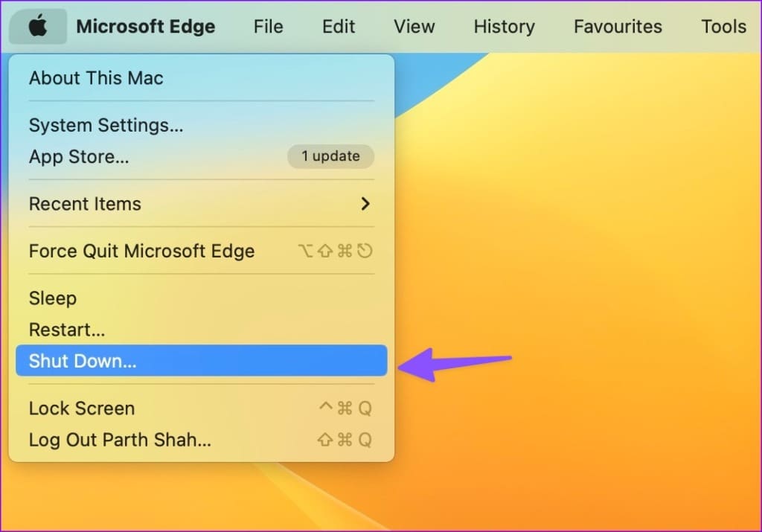
Task: Open the File menu
Action: (x=268, y=26)
